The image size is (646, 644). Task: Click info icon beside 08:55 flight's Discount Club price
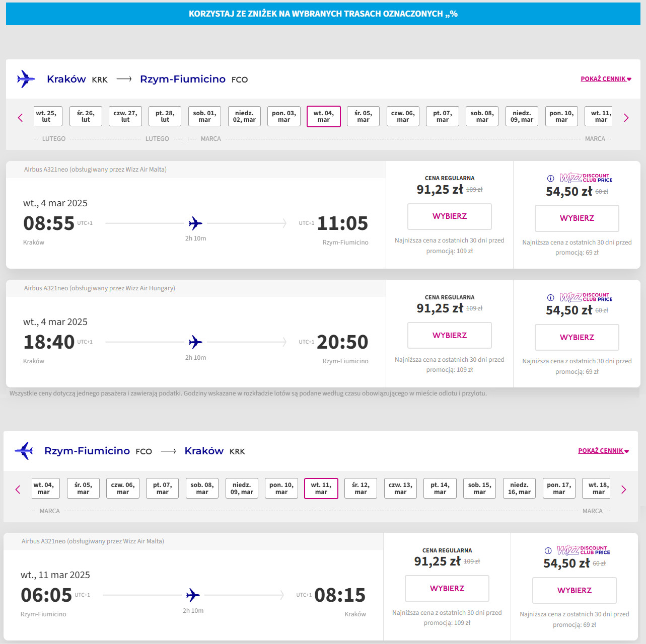pos(550,178)
